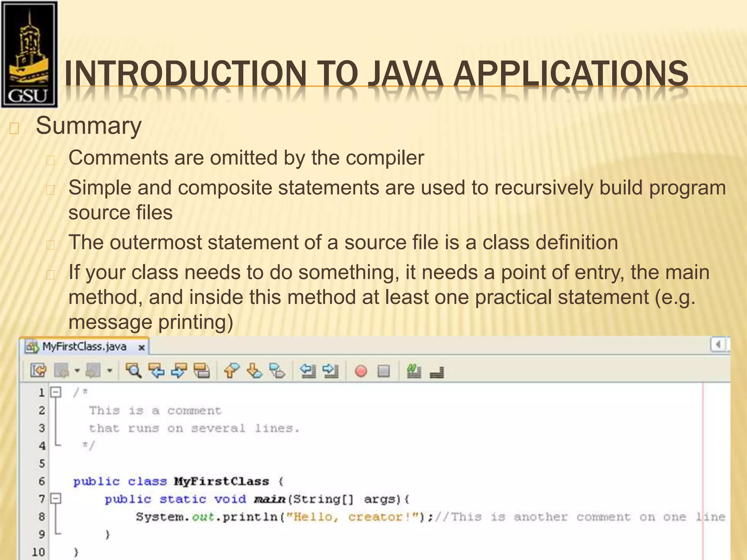Select the MyFirstClass.java editor tab
The image size is (747, 560).
84,346
